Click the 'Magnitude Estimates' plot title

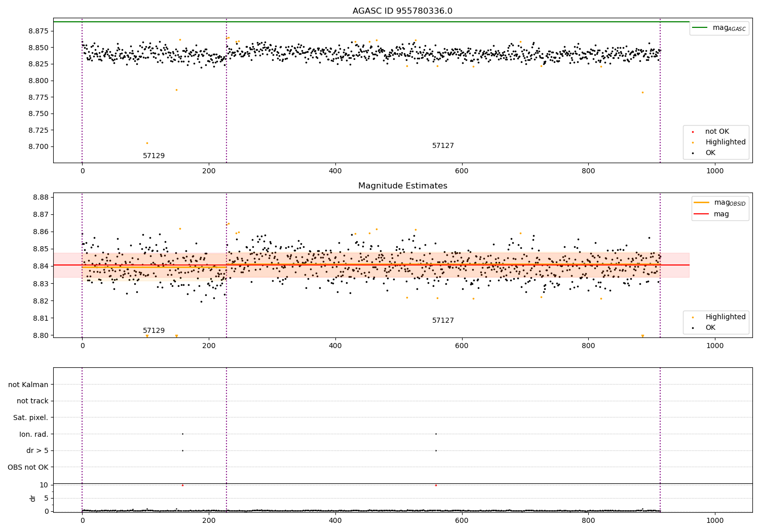(402, 186)
